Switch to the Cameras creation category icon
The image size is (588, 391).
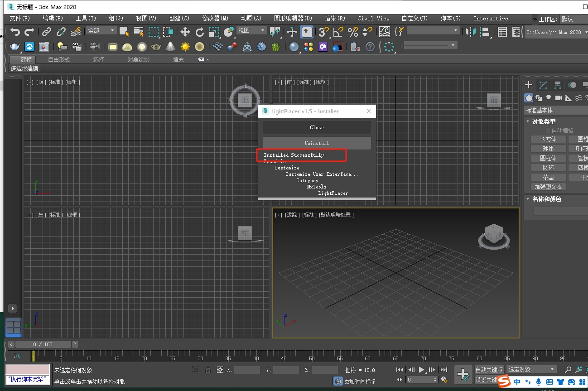559,98
